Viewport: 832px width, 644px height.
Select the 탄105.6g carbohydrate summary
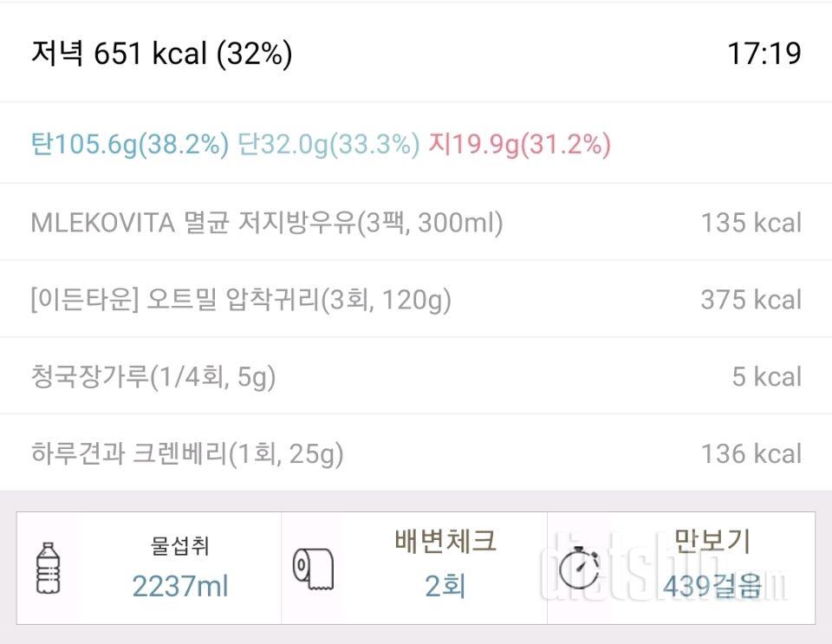[x=130, y=144]
